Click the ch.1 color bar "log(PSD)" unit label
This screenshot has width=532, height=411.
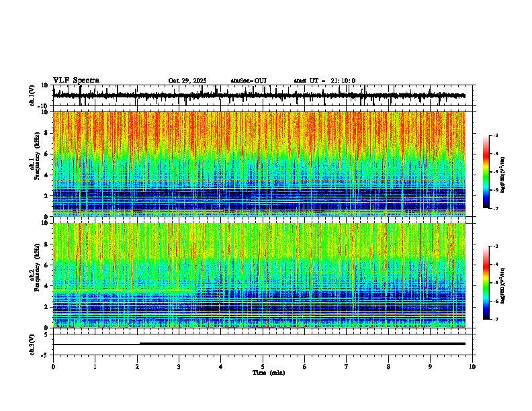503,175
